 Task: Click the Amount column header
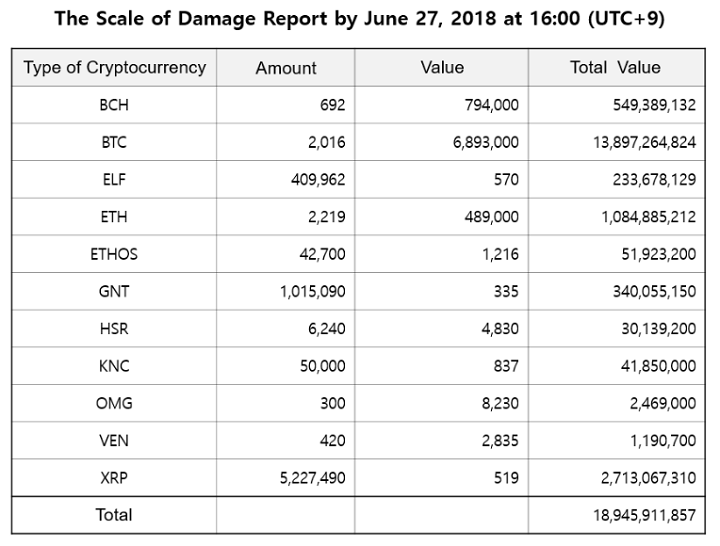286,68
